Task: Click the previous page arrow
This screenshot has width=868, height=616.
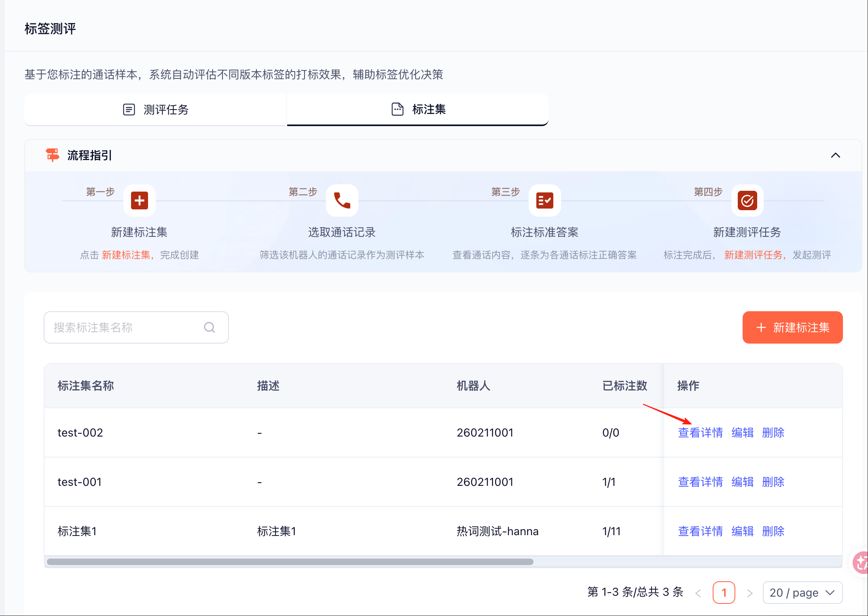Action: (x=698, y=593)
